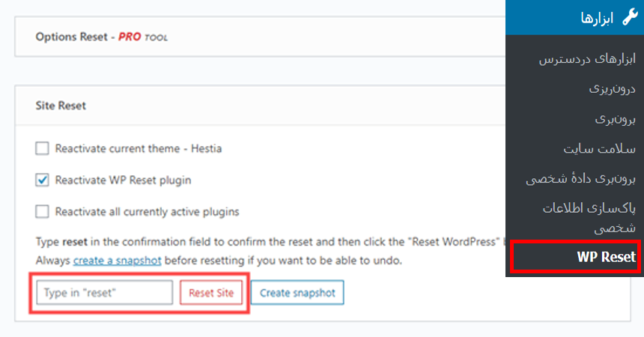Follow the create a snapshot link
The width and height of the screenshot is (644, 337).
(x=117, y=261)
